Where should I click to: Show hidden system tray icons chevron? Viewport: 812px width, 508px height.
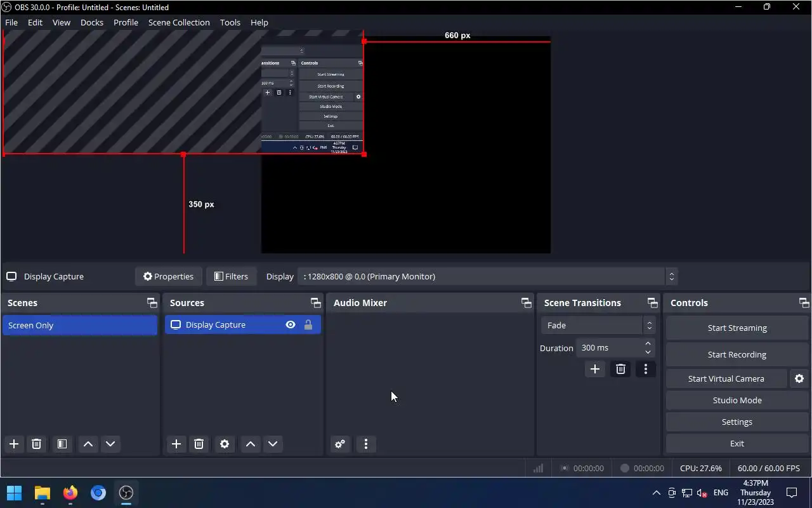click(x=657, y=493)
